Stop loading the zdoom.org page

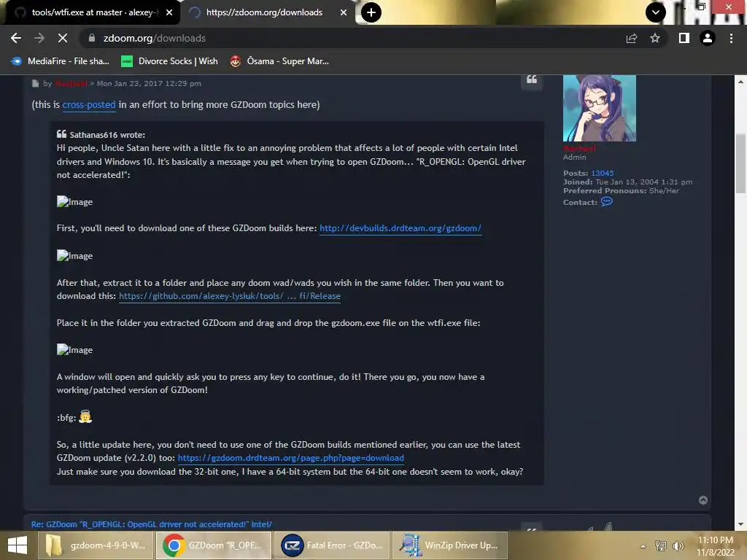coord(63,38)
